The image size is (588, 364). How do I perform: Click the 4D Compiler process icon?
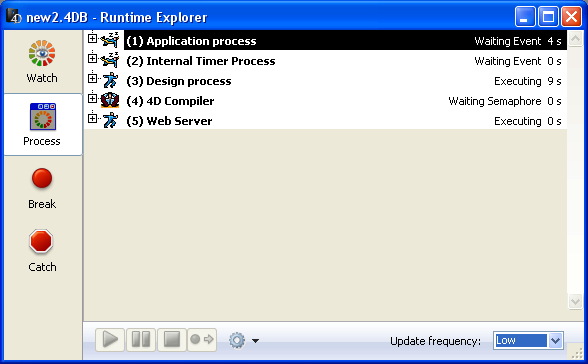pyautogui.click(x=110, y=100)
